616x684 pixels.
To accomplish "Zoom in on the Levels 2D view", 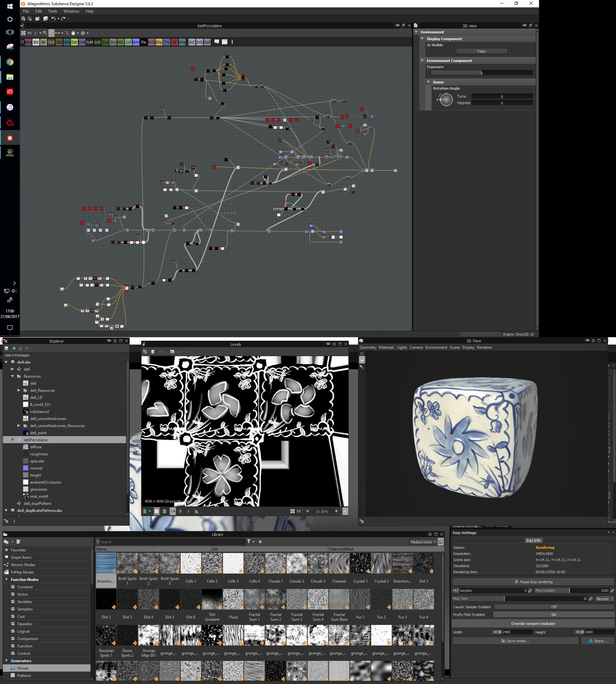I will tap(336, 511).
